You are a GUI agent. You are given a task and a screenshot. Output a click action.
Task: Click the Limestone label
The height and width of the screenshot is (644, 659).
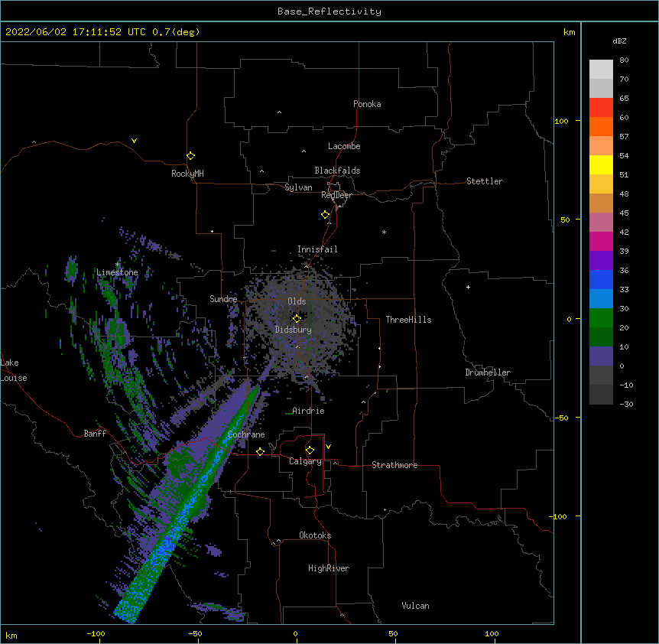tap(117, 272)
